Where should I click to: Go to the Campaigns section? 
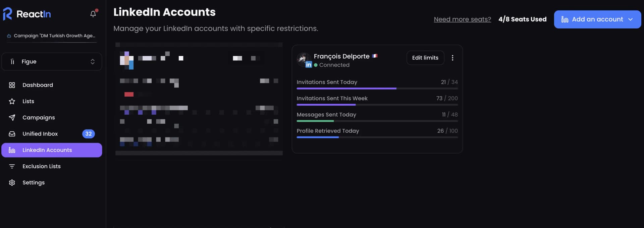click(39, 117)
